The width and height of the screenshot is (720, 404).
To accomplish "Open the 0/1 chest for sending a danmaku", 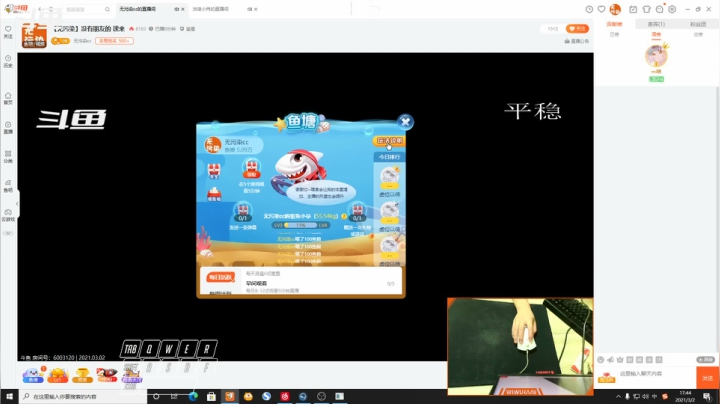I will [242, 213].
